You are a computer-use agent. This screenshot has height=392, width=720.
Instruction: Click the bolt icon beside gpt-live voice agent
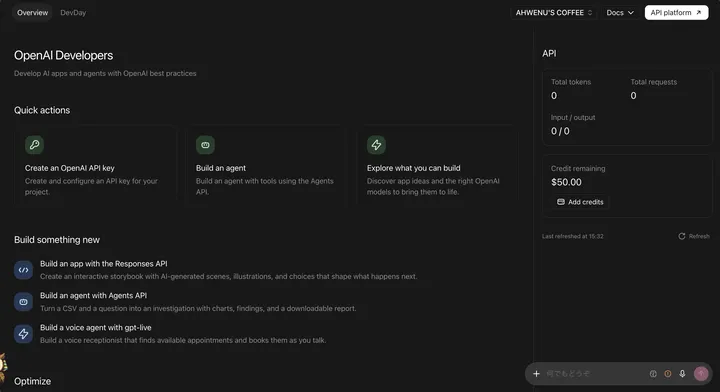pos(23,334)
